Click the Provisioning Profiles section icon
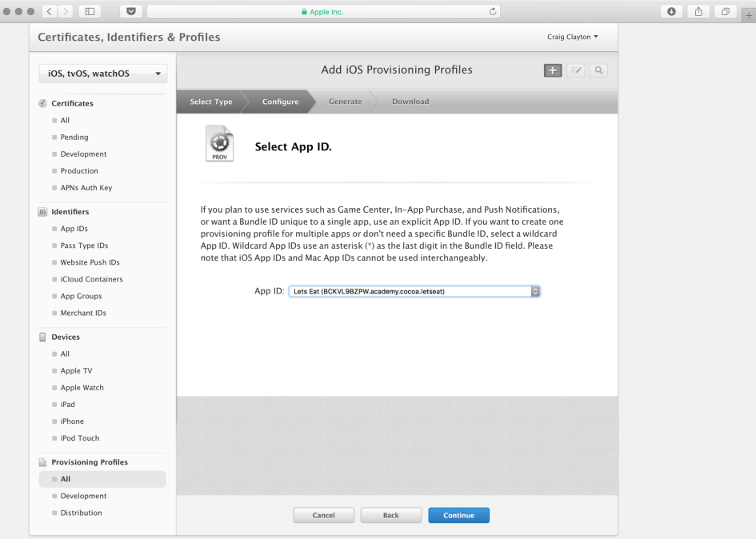 [42, 462]
